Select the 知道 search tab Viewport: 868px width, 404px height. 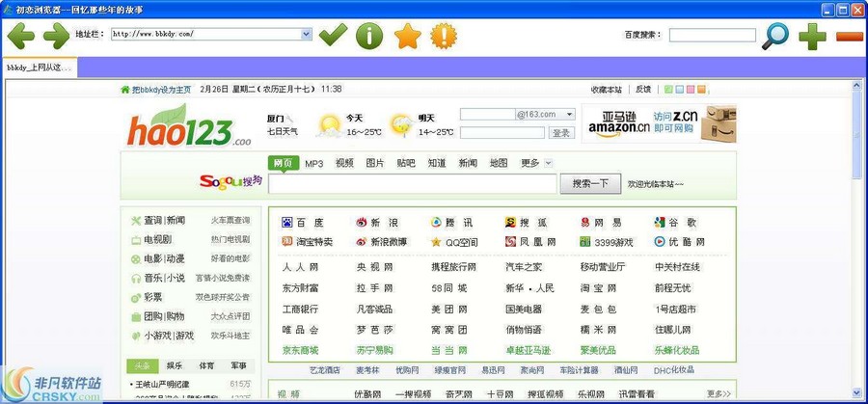click(x=437, y=163)
